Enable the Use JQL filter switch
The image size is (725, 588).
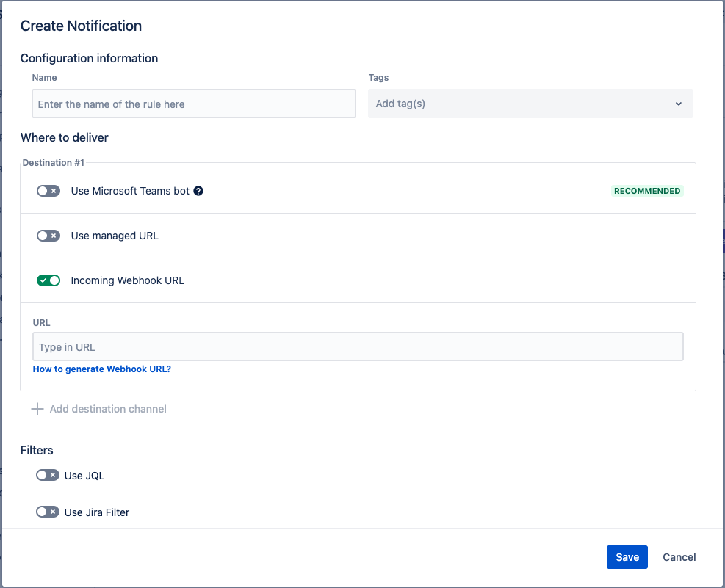pyautogui.click(x=48, y=475)
